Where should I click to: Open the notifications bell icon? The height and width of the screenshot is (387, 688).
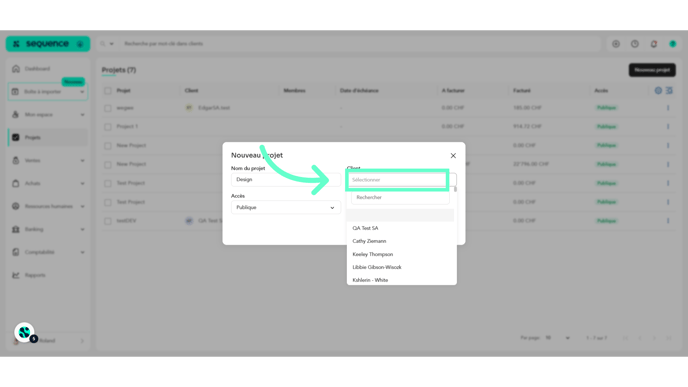tap(654, 44)
